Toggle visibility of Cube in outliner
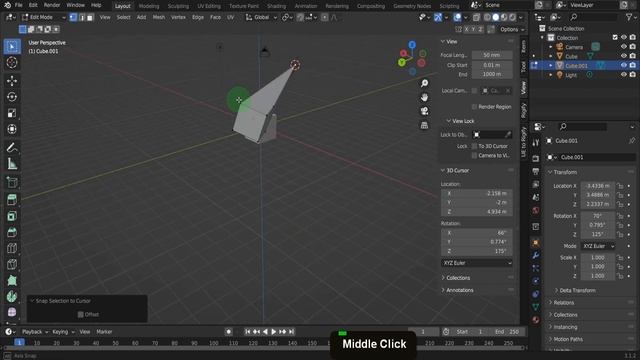Image resolution: width=640 pixels, height=360 pixels. pos(624,56)
